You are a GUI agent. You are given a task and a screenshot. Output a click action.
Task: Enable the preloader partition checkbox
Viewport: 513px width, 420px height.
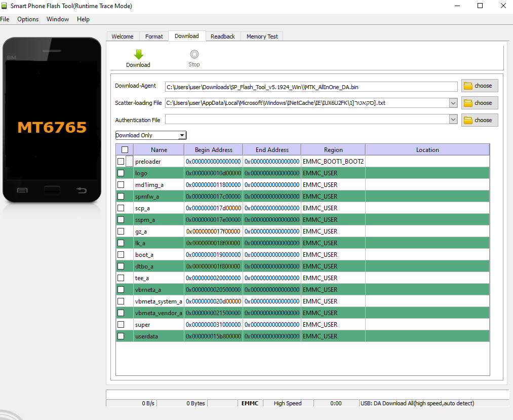121,162
